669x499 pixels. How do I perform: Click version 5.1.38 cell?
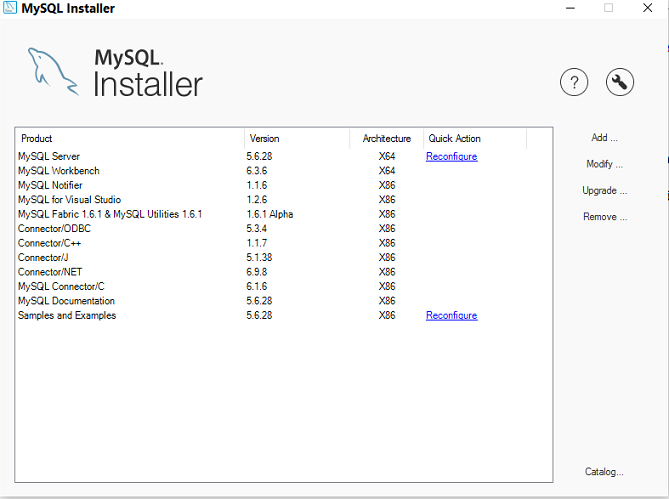(259, 258)
